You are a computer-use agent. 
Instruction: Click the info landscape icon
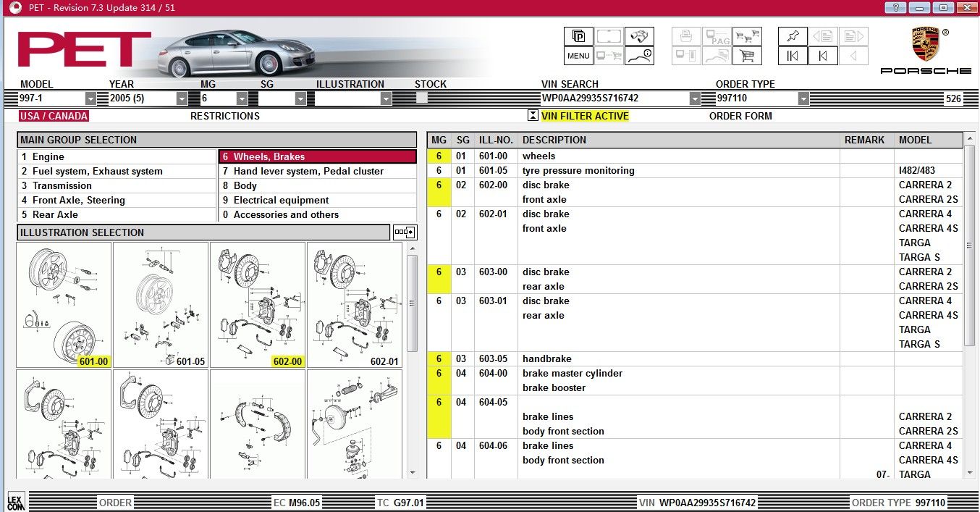639,56
